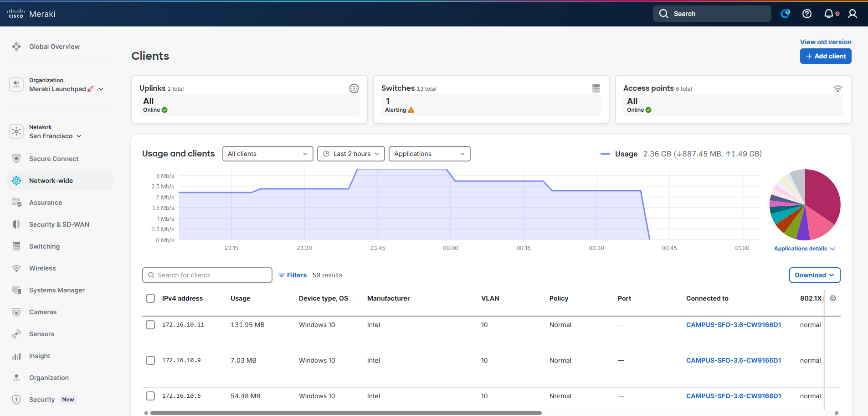Open the View old version link

pos(825,42)
